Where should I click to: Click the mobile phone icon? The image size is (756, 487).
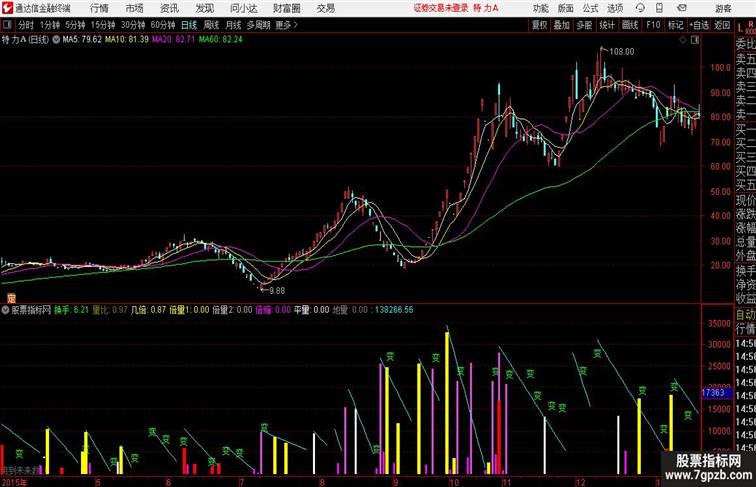[660, 8]
